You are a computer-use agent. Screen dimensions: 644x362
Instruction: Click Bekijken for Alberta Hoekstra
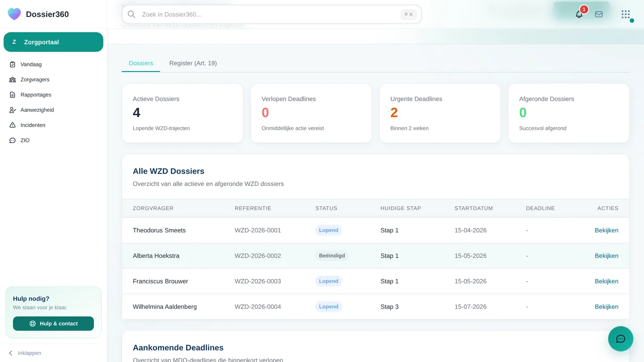point(606,256)
